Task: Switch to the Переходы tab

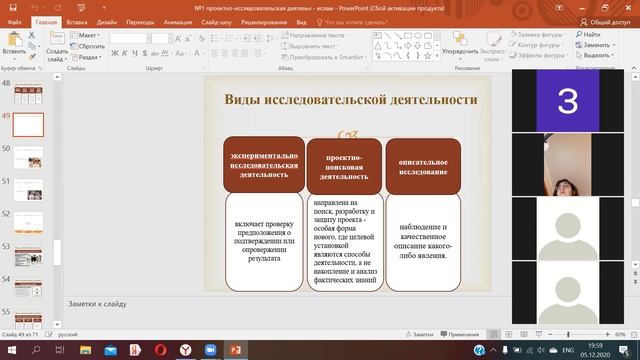Action: pyautogui.click(x=140, y=22)
